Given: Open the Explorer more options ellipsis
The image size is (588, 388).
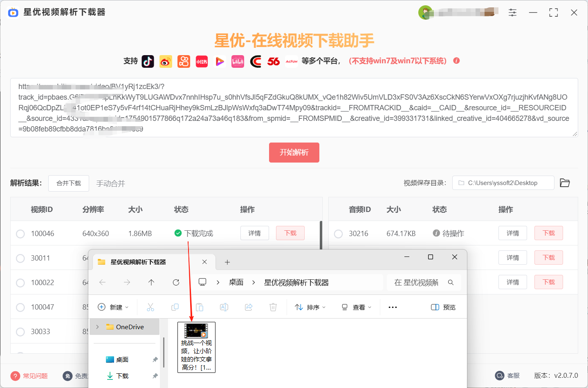Looking at the screenshot, I should 393,307.
